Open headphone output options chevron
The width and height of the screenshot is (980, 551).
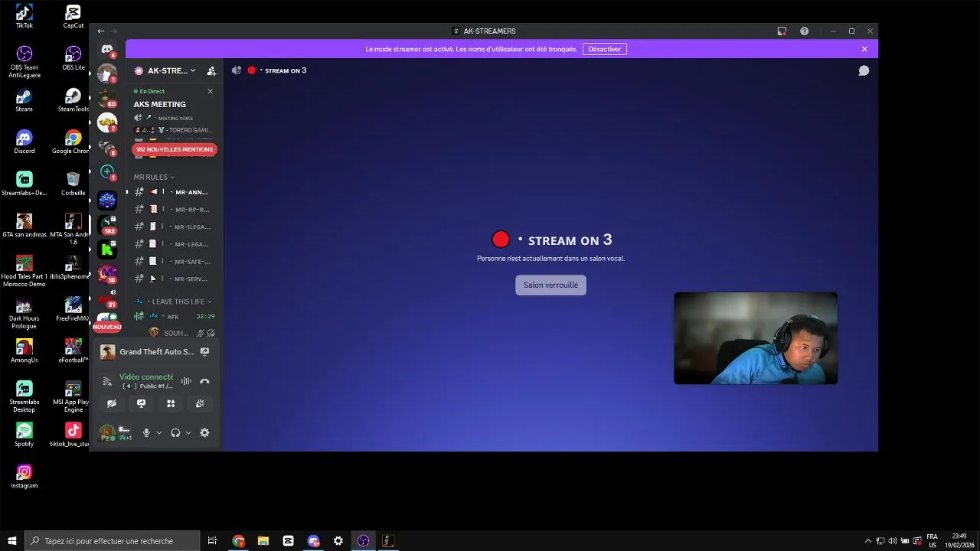(x=188, y=432)
